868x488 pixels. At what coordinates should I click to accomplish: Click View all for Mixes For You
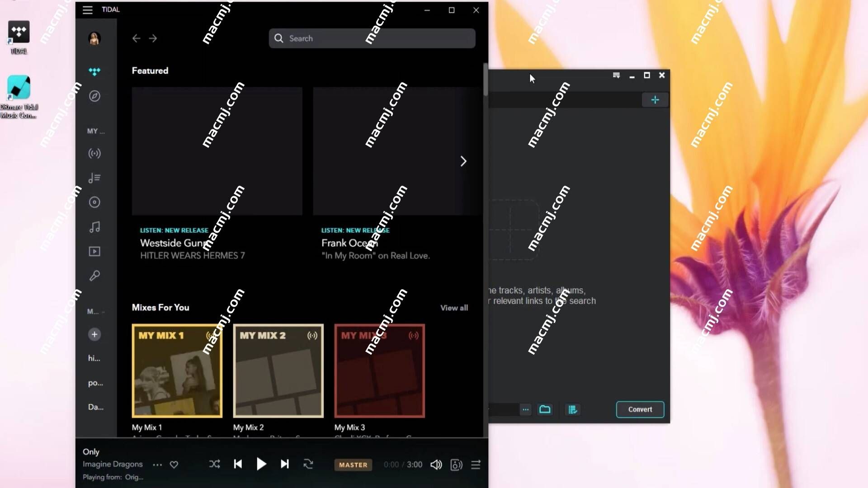tap(454, 308)
